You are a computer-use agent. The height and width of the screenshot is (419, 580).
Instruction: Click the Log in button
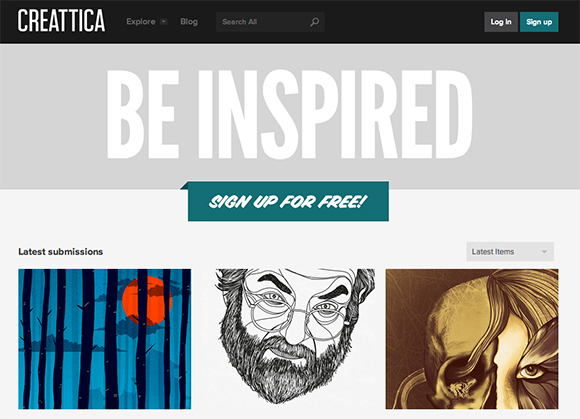[501, 22]
